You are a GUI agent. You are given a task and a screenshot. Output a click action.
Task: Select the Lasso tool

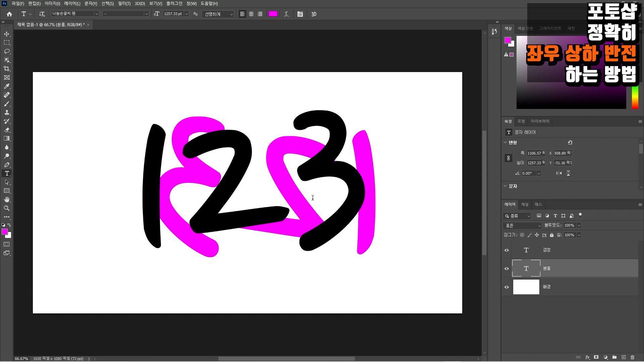(x=7, y=51)
